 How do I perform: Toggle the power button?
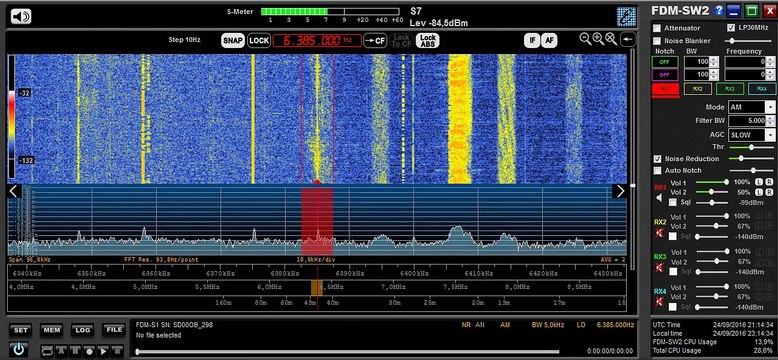(x=18, y=350)
